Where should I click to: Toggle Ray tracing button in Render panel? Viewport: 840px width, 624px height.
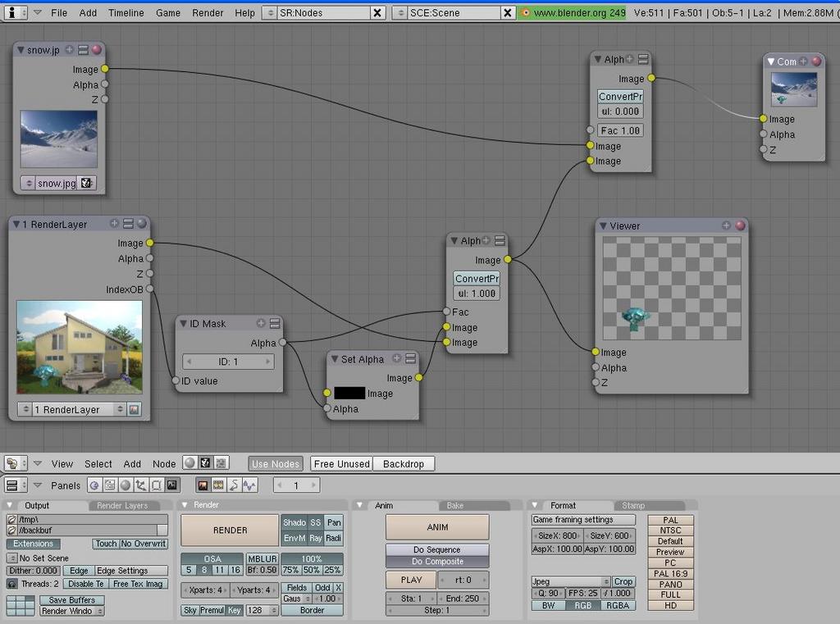click(x=316, y=538)
